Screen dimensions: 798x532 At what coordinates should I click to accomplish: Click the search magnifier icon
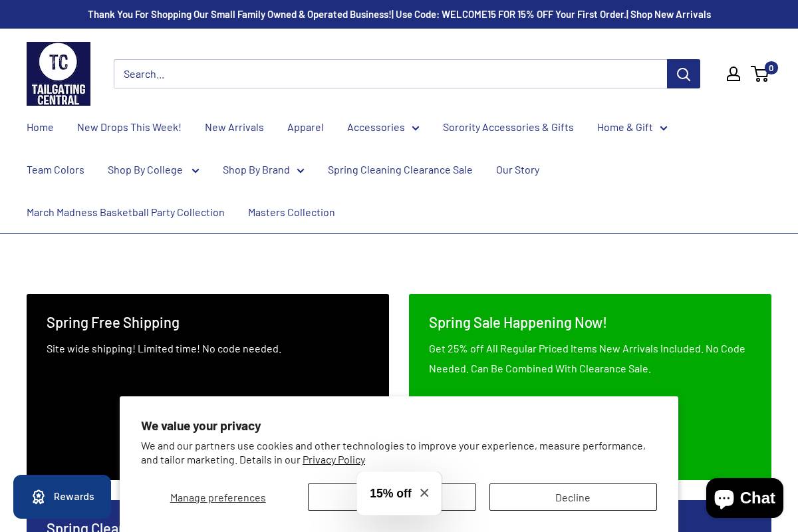click(684, 74)
